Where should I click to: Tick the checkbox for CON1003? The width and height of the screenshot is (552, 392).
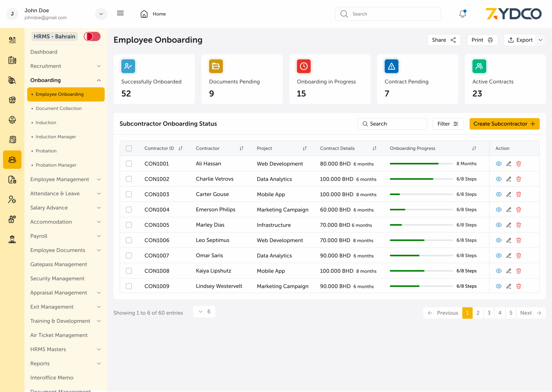[129, 194]
